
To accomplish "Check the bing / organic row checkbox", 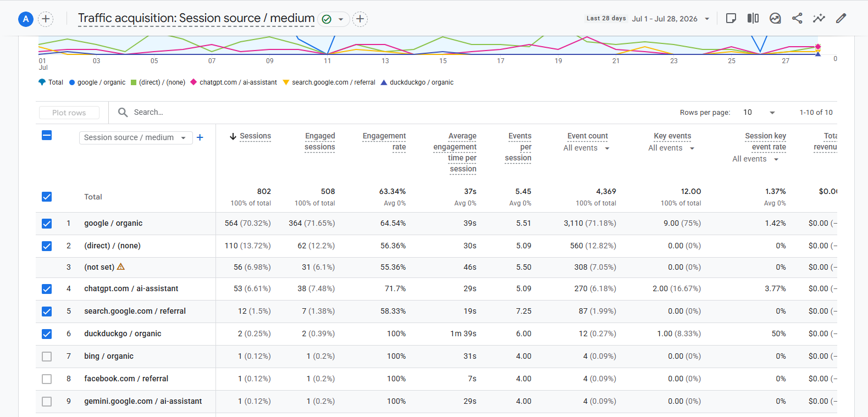I will tap(47, 357).
